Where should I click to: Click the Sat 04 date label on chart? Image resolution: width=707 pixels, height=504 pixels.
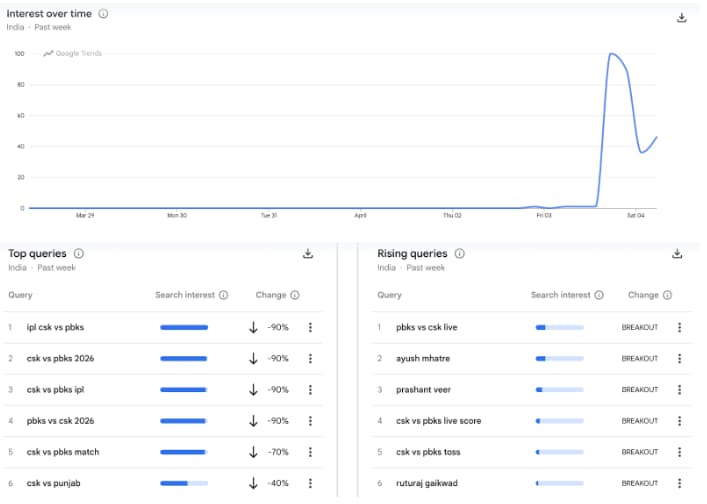634,215
